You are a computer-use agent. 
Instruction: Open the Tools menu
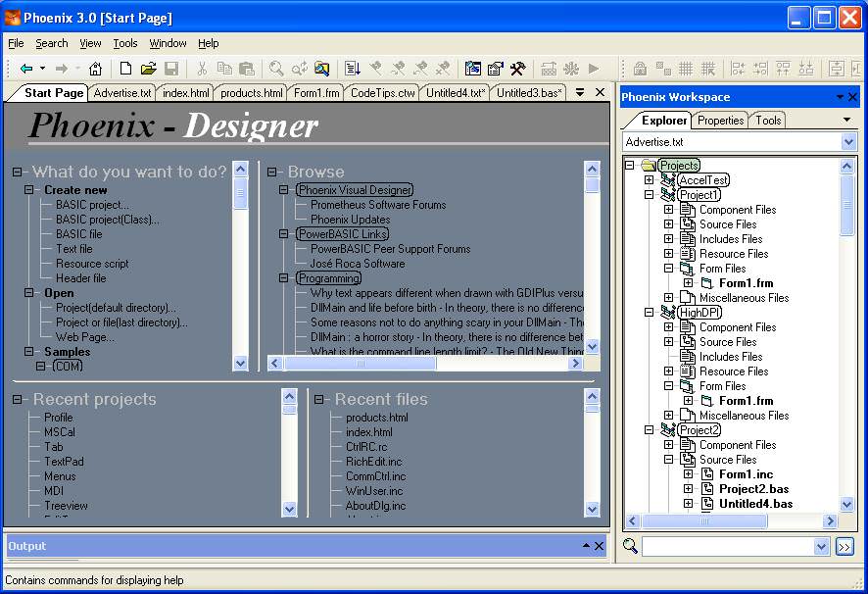coord(125,43)
